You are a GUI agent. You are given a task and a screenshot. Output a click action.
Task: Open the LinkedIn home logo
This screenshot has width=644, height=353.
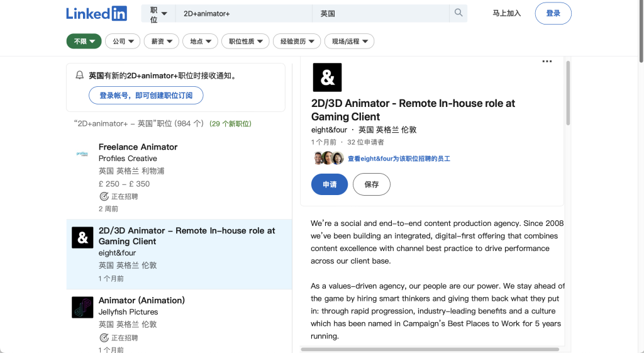click(96, 13)
